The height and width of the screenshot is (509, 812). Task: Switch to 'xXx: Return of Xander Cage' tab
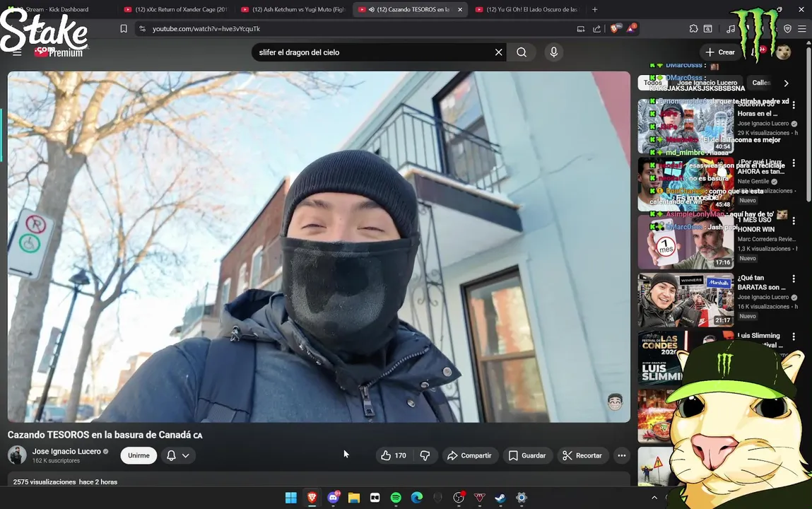click(175, 9)
